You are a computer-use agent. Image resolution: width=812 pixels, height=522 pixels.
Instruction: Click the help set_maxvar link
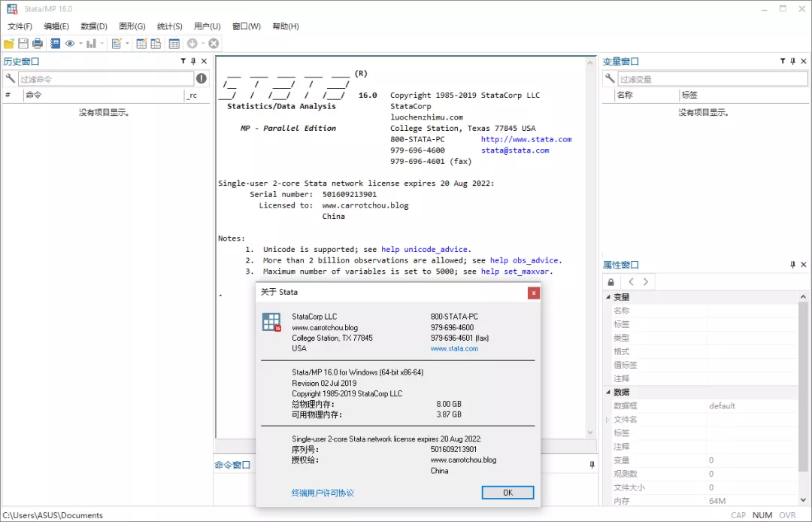click(x=515, y=272)
